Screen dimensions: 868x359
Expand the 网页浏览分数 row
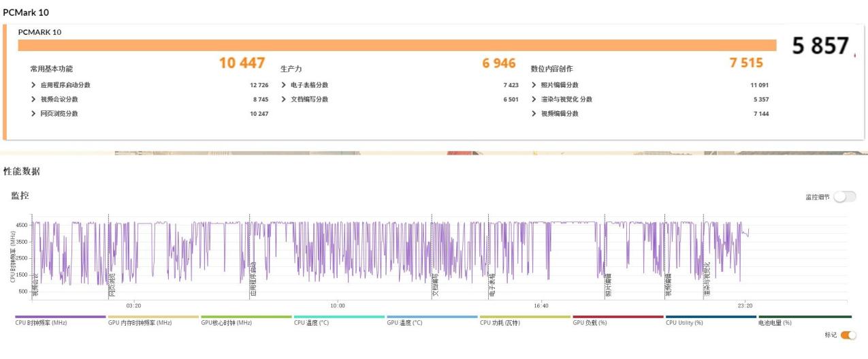(x=33, y=114)
